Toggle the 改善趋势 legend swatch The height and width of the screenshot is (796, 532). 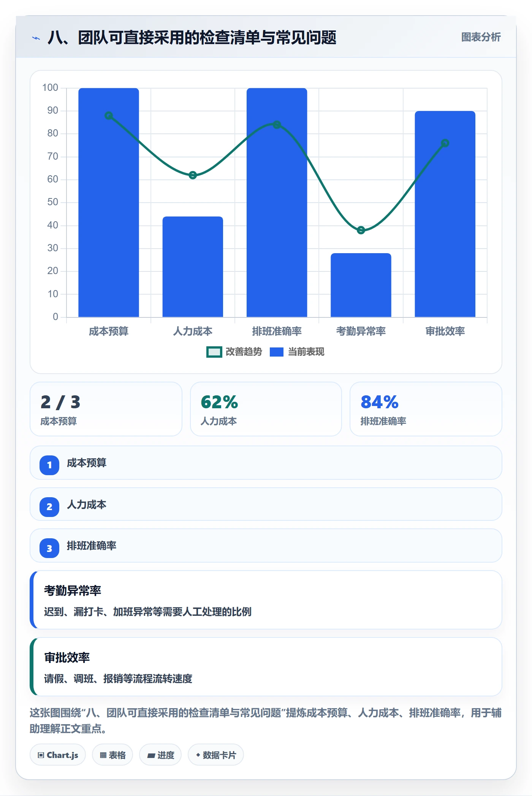pyautogui.click(x=214, y=352)
